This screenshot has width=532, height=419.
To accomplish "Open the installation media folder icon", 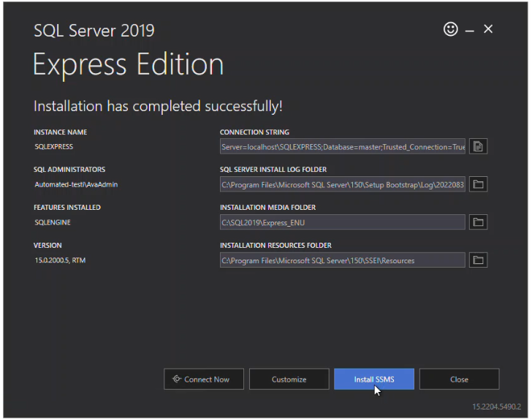I will coord(478,222).
